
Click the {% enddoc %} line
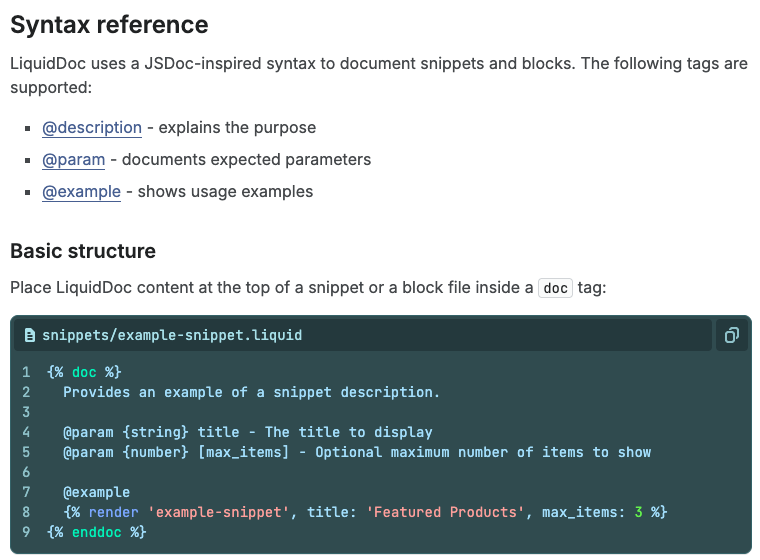click(96, 532)
